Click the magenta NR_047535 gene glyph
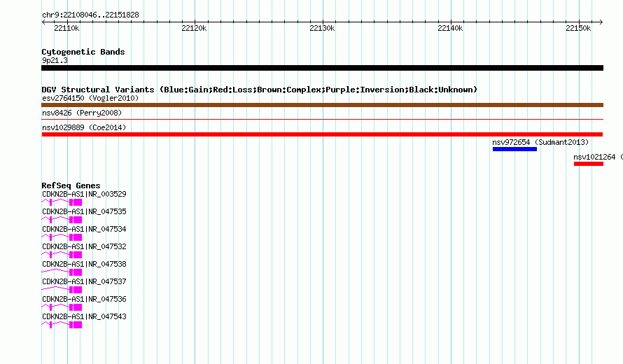Image resolution: width=623 pixels, height=364 pixels. click(62, 220)
